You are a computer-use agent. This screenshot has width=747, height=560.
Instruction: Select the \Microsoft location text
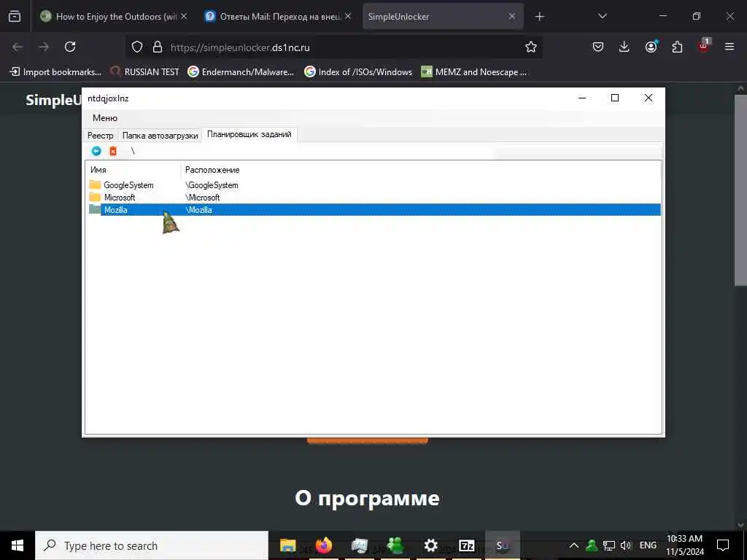pos(203,198)
